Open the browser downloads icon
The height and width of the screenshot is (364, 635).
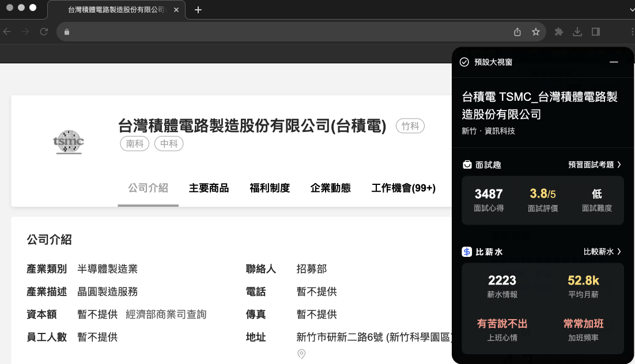pyautogui.click(x=577, y=32)
